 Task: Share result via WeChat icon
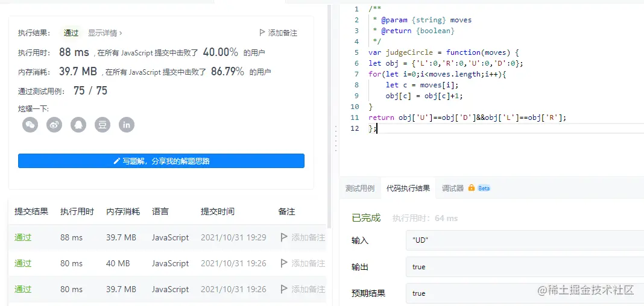coord(30,125)
